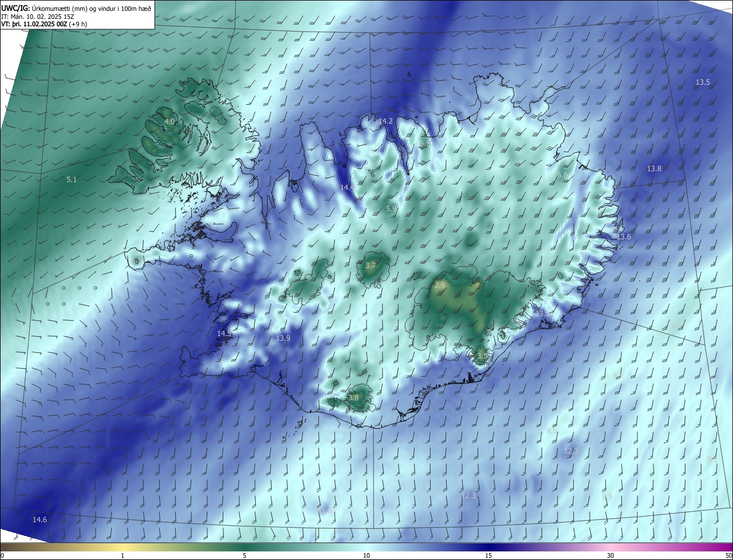Click the 5.9 value label on the map
This screenshot has height=560, width=733.
[x=392, y=208]
